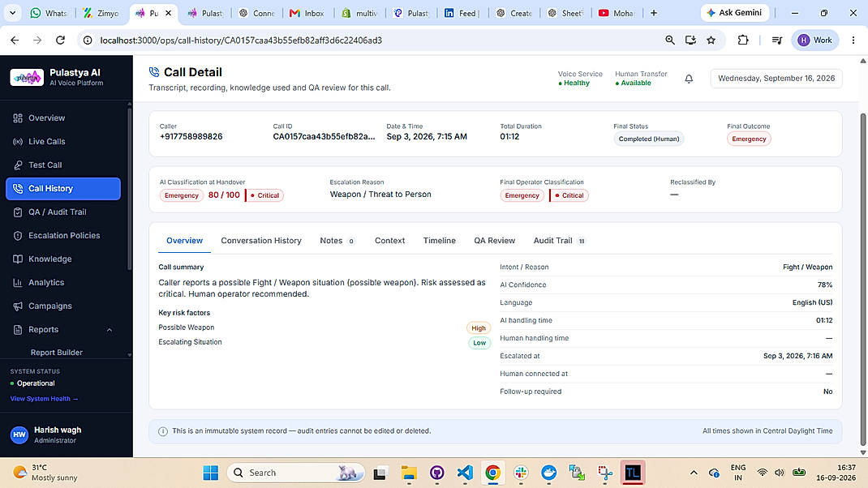Open Visual Studio Code from taskbar
Viewport: 868px width, 488px height.
465,473
